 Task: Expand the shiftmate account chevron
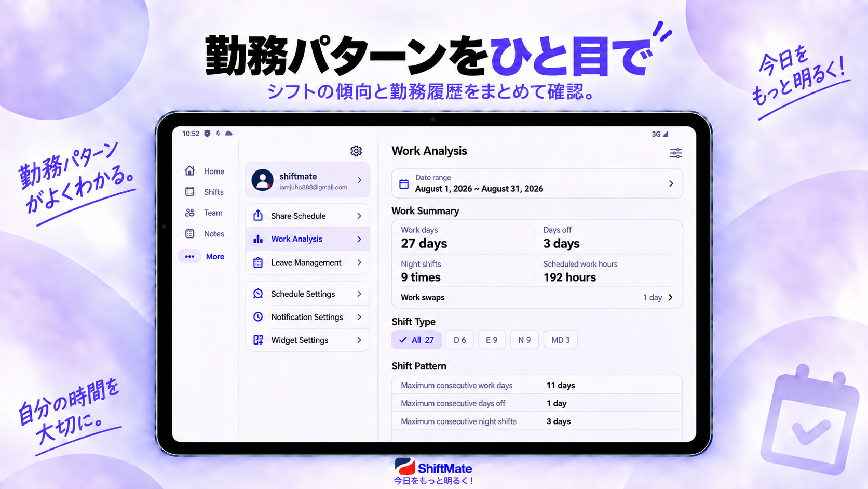(x=359, y=180)
